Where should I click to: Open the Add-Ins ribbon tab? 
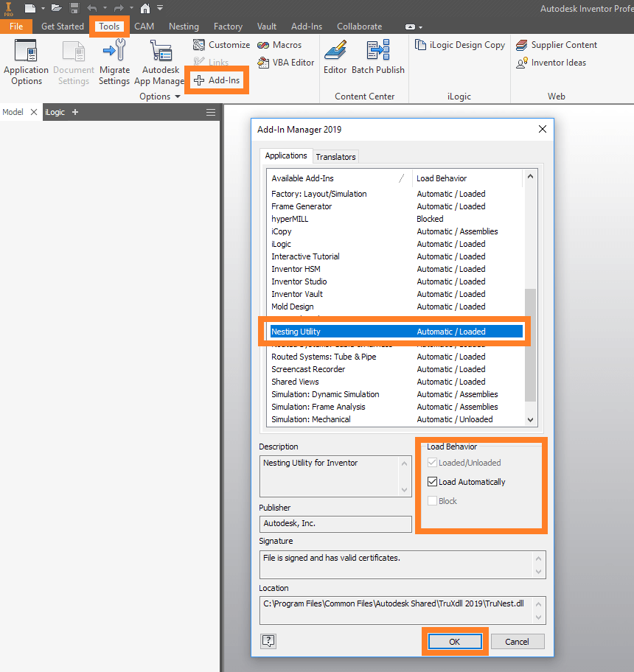pyautogui.click(x=307, y=26)
